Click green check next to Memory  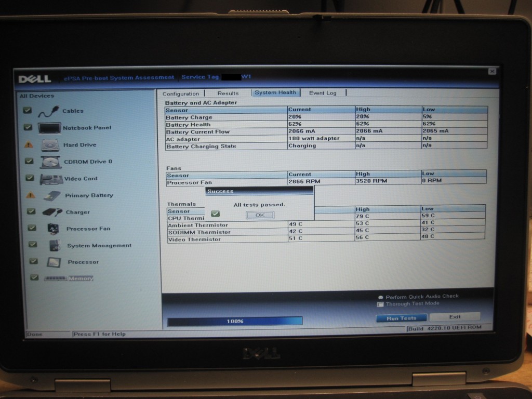click(34, 277)
